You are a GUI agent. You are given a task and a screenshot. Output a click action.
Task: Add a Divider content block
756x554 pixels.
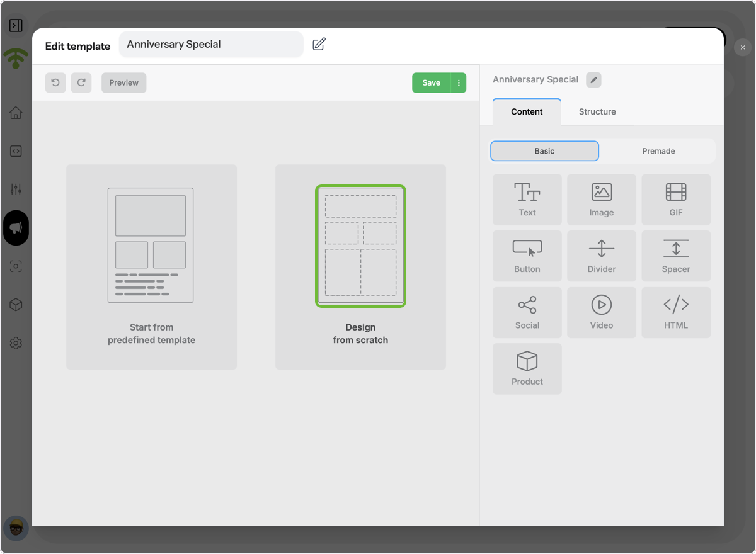click(x=602, y=256)
